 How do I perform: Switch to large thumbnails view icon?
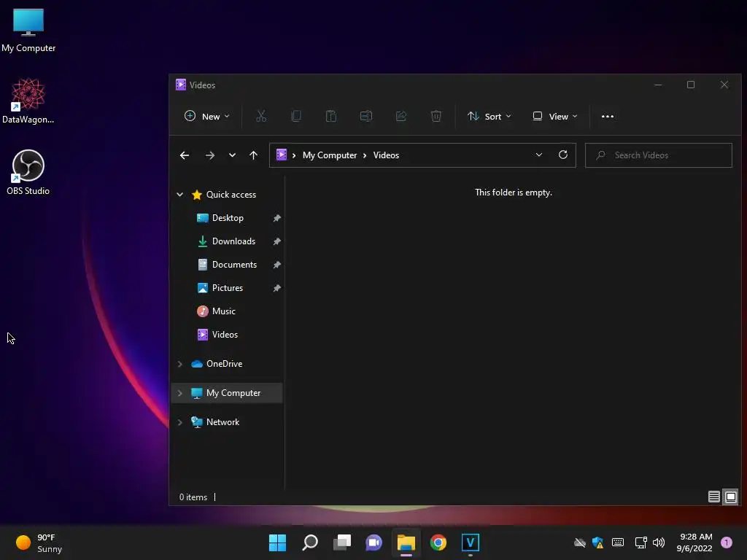coord(730,497)
